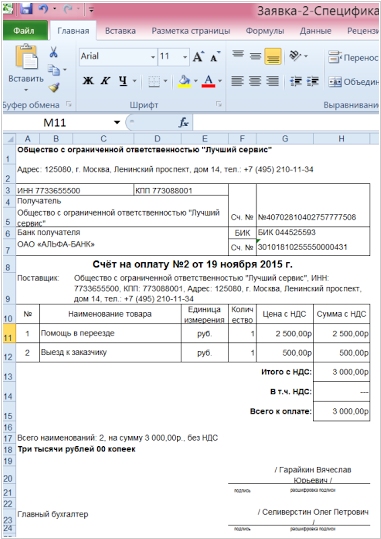
Task: Click the Copy icon
Action: click(53, 70)
